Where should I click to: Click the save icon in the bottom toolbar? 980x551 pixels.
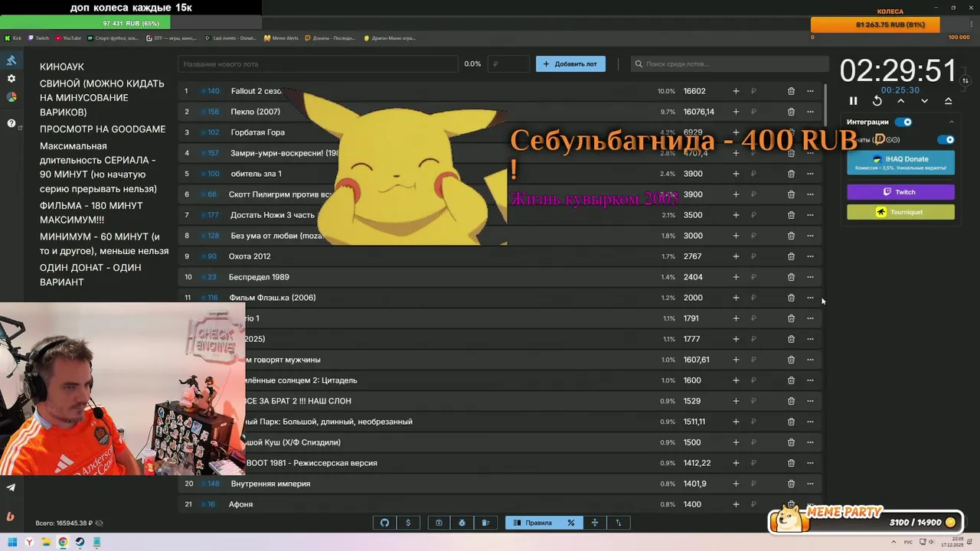tap(439, 523)
